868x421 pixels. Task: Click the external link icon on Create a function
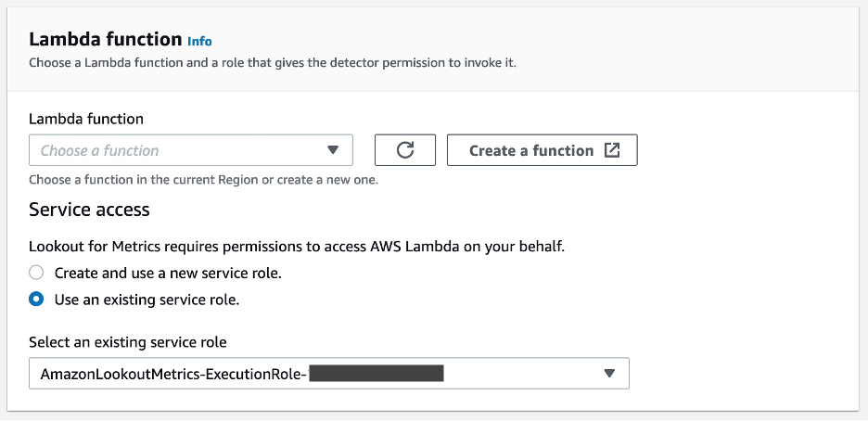(612, 150)
